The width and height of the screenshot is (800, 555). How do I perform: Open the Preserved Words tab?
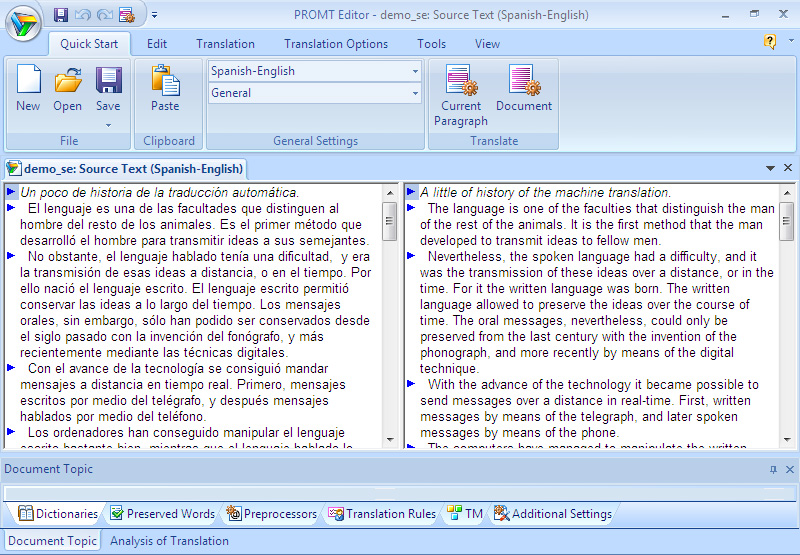[163, 514]
